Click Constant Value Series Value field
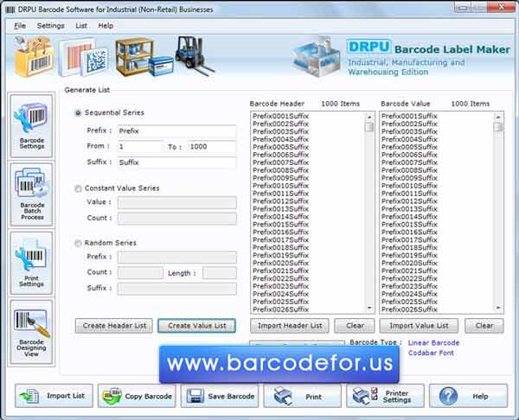 click(x=176, y=202)
